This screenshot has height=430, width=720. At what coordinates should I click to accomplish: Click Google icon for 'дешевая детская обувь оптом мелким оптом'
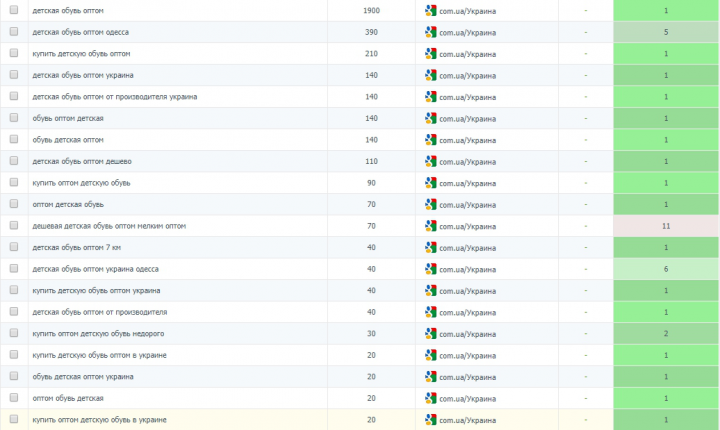[430, 226]
